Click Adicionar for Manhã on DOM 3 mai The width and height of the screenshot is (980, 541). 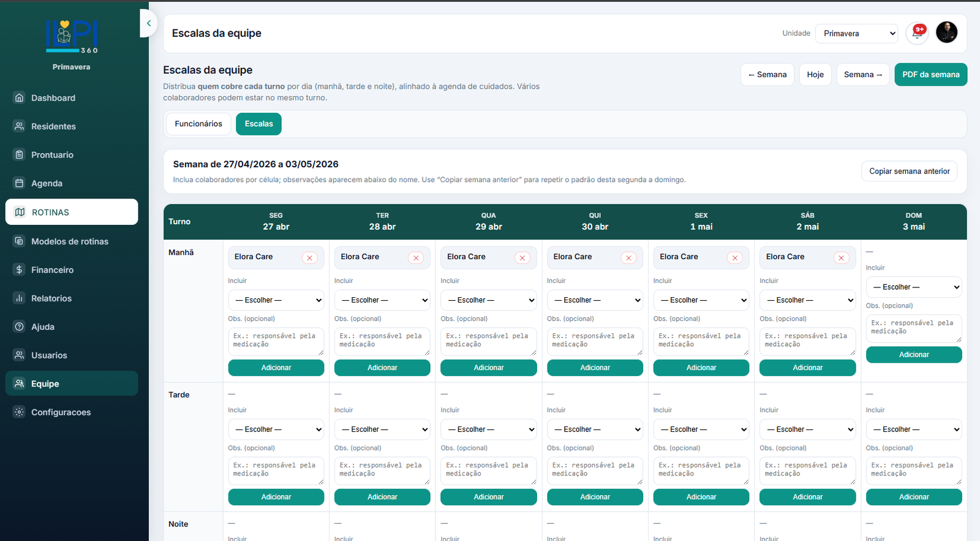click(x=914, y=355)
